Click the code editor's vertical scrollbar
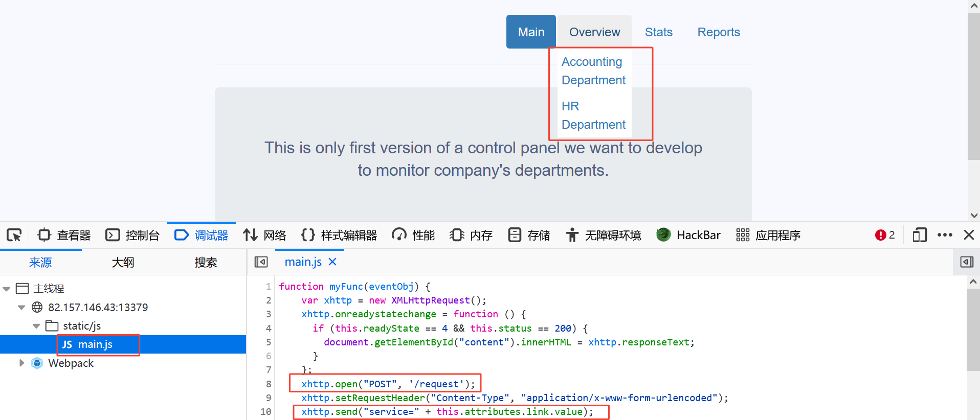This screenshot has height=420, width=980. 973,330
